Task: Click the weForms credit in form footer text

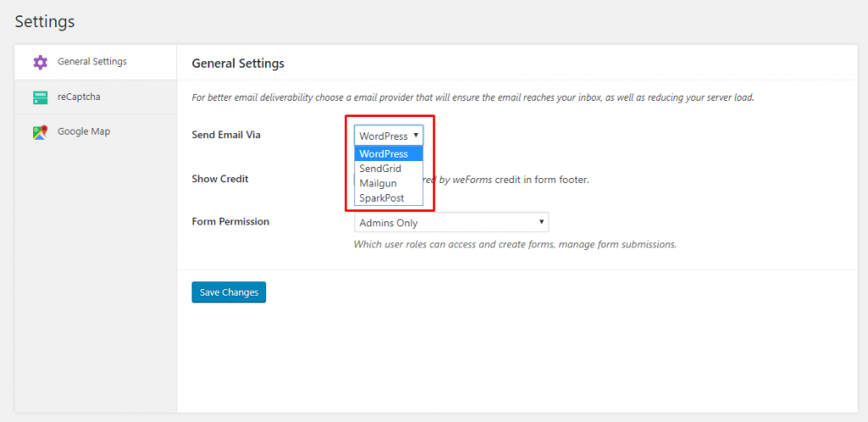Action: click(x=509, y=180)
